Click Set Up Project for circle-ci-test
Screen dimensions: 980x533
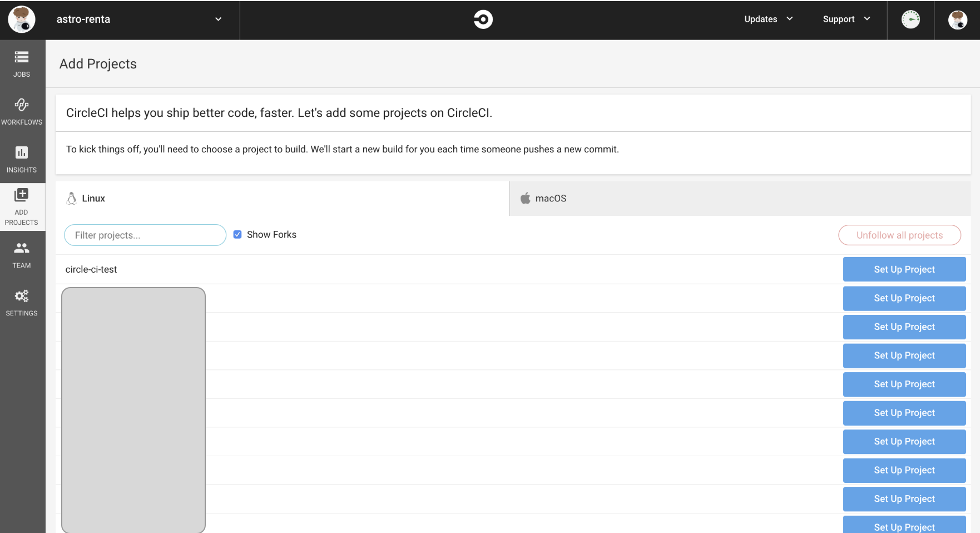click(x=904, y=269)
